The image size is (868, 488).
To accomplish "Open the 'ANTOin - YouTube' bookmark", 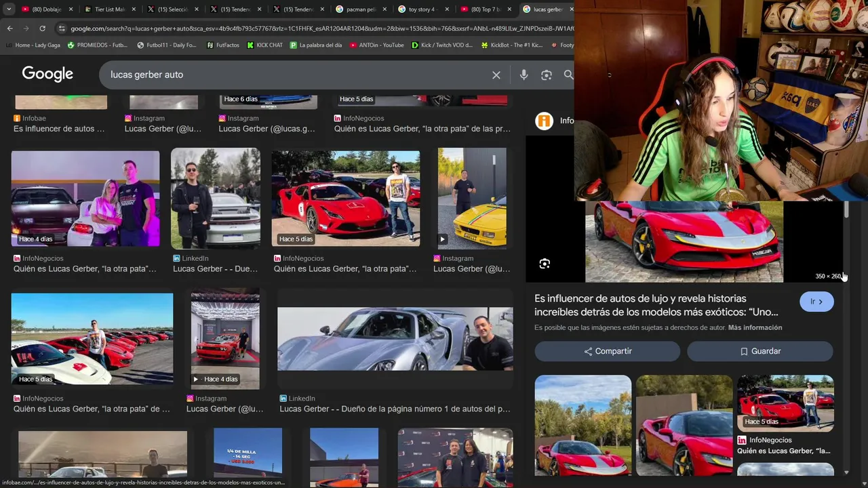I will click(376, 45).
